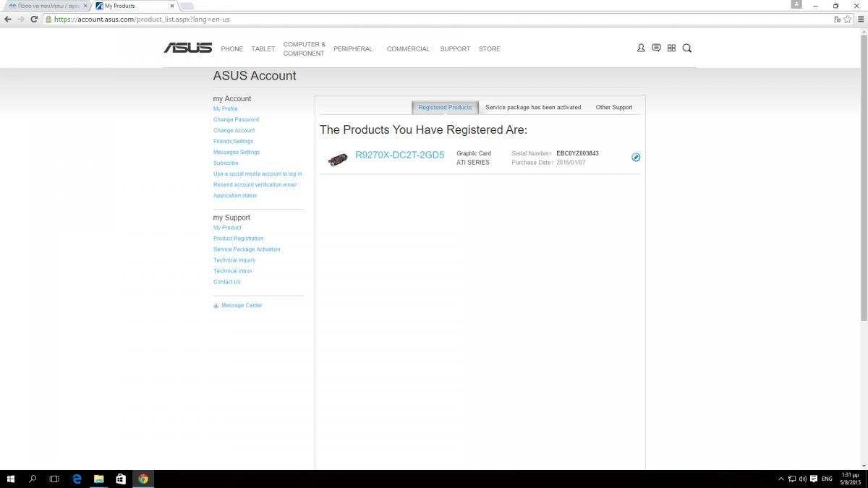The width and height of the screenshot is (868, 488).
Task: Click Resend account verification email
Action: click(255, 185)
